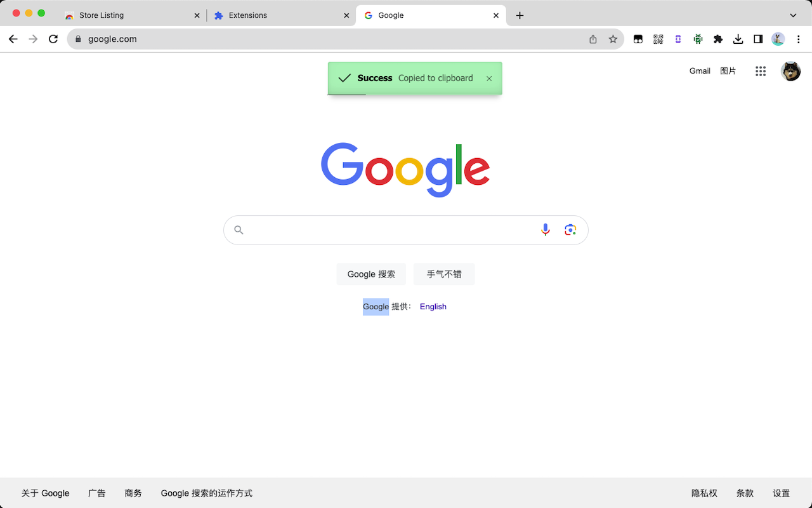Open the Gmail link
This screenshot has width=812, height=508.
pyautogui.click(x=700, y=71)
